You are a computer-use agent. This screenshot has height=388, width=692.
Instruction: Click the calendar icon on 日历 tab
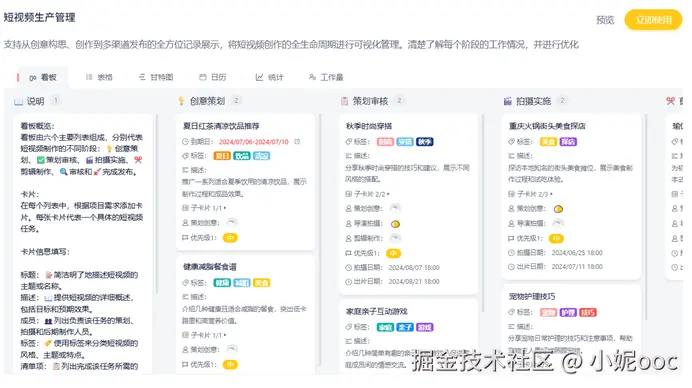click(x=203, y=77)
